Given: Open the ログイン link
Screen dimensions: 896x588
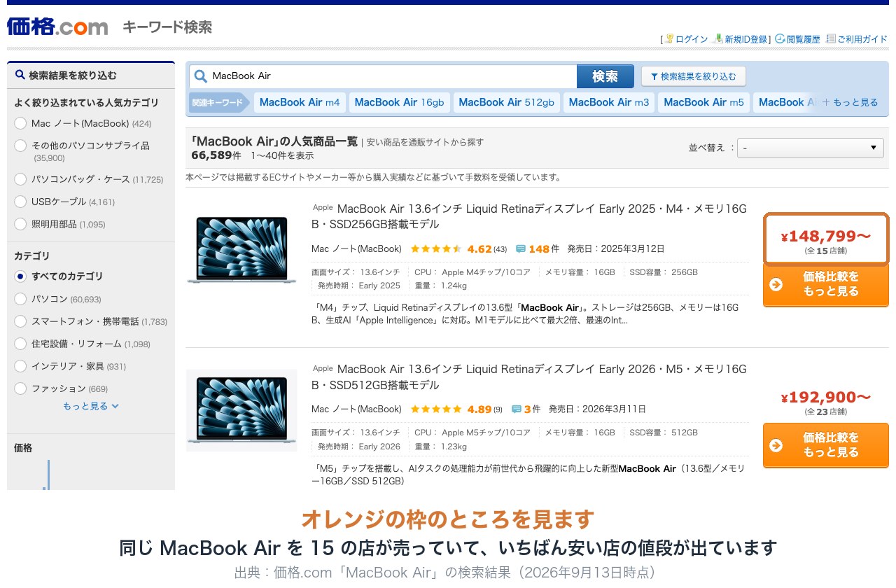Looking at the screenshot, I should point(692,39).
